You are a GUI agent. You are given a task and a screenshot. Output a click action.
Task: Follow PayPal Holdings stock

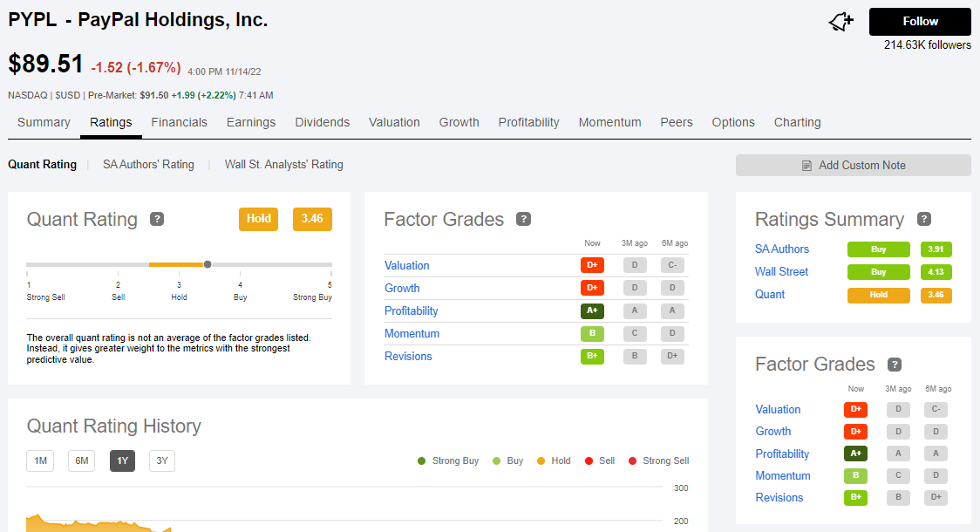click(920, 22)
